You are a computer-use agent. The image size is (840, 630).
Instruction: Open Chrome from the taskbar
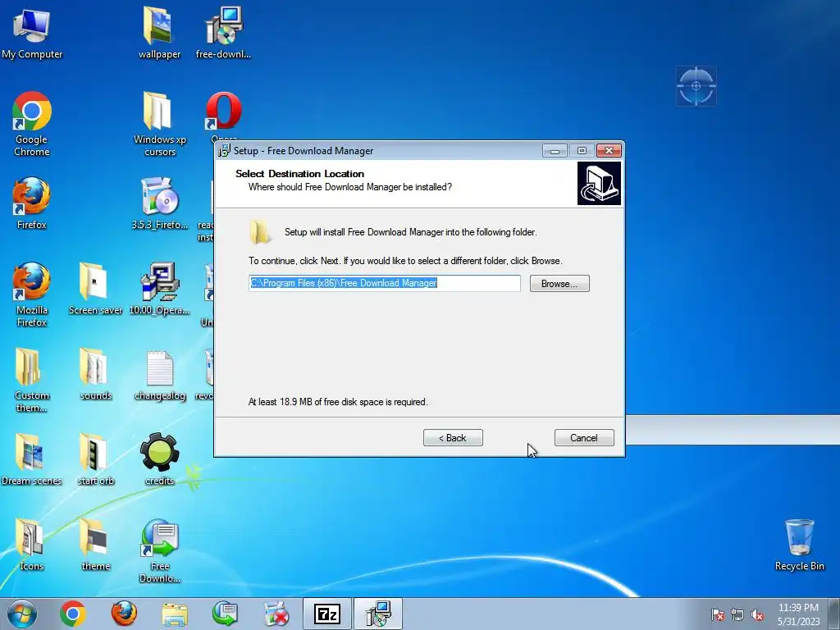coord(73,614)
